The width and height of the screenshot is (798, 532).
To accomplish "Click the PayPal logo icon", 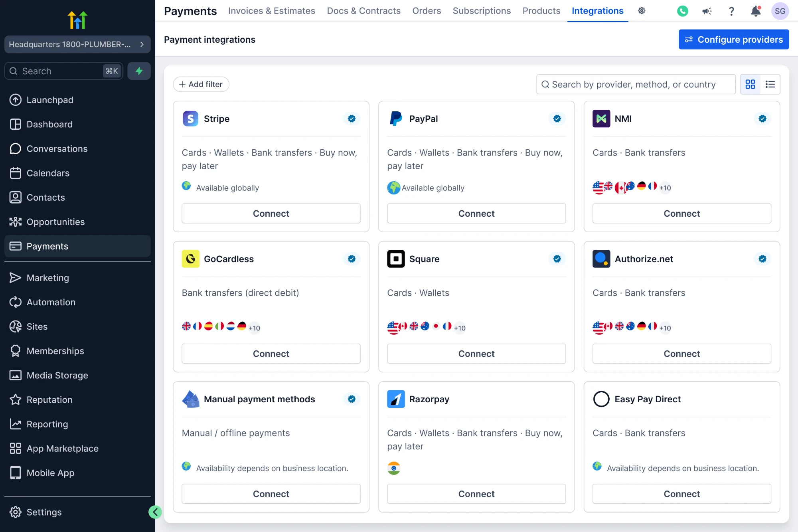I will (396, 119).
